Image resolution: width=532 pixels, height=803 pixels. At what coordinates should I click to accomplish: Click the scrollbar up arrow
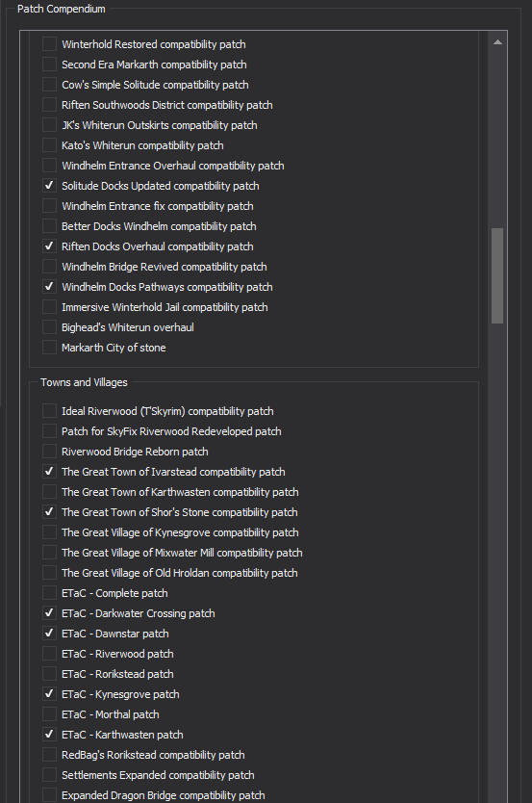coord(497,42)
